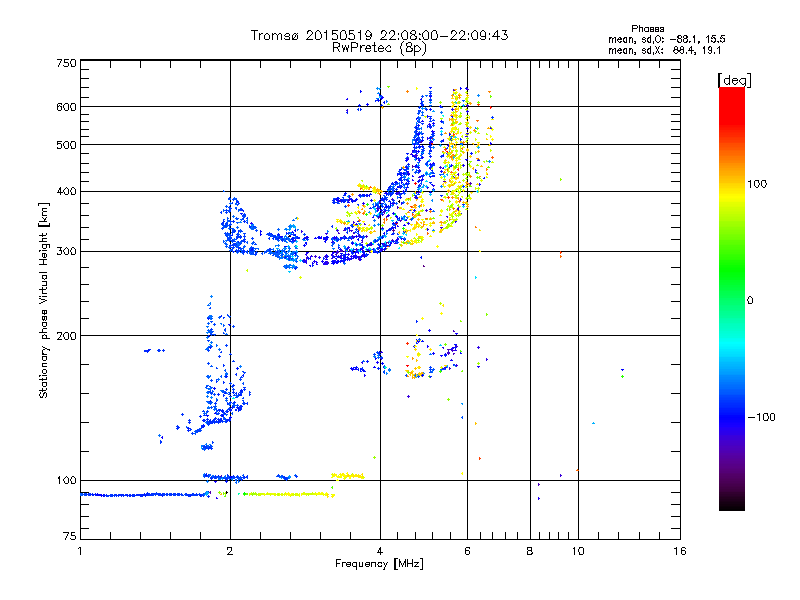This screenshot has height=600, width=800.
Task: Click the x-axis tick label "2"
Action: [x=230, y=551]
